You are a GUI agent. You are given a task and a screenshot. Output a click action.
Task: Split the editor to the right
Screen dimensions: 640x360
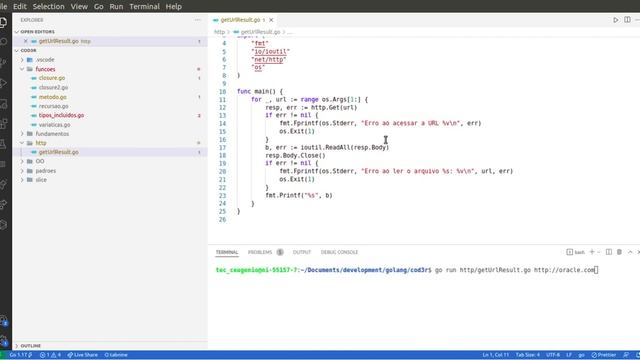click(627, 20)
